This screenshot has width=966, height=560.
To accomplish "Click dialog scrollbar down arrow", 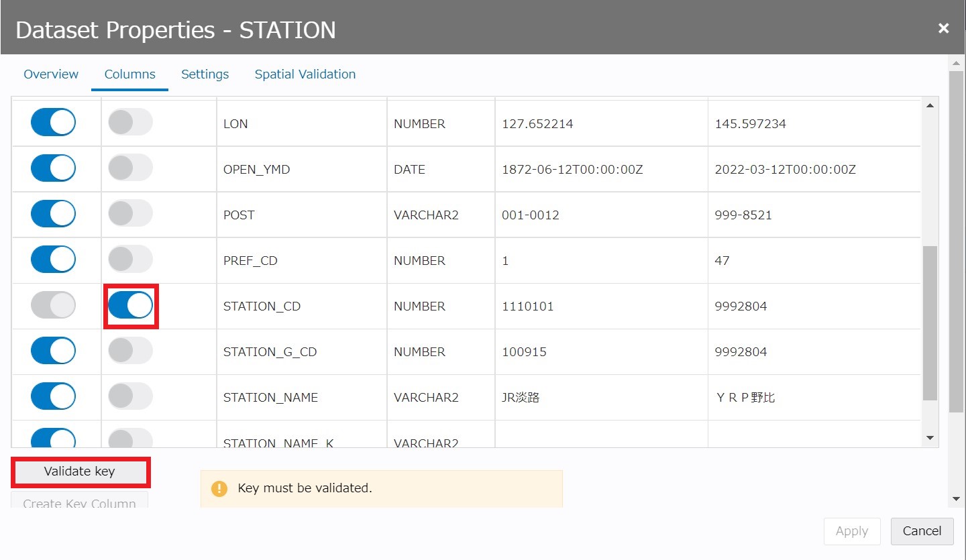I will pyautogui.click(x=956, y=499).
